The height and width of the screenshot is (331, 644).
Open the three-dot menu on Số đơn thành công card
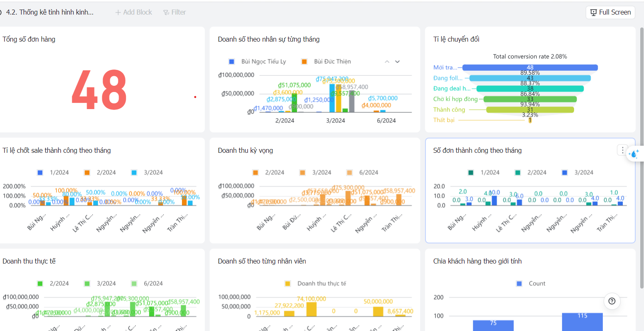(622, 150)
